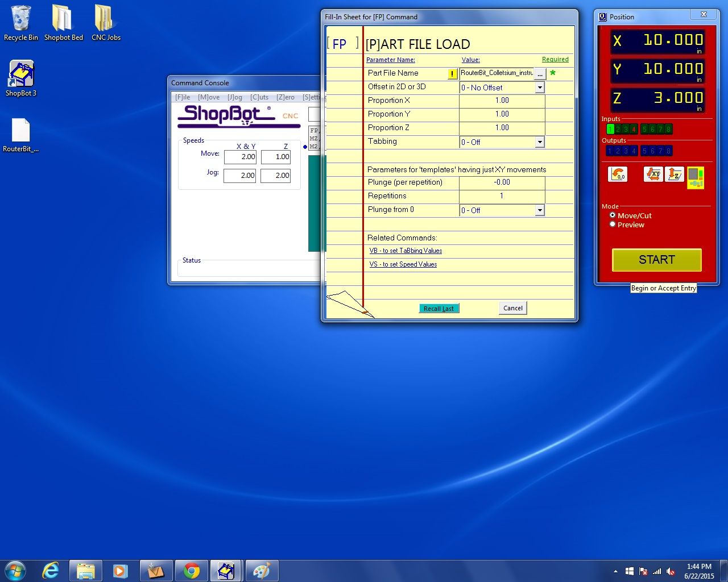This screenshot has height=582, width=728.
Task: Toggle output 1 switch in Position panel
Action: [610, 151]
